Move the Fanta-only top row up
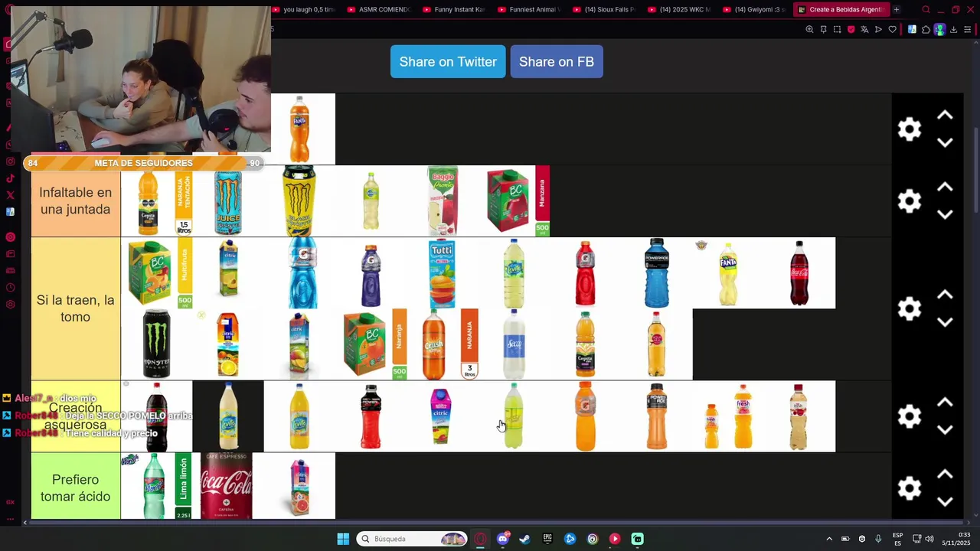Screen dimensions: 980x551 pyautogui.click(x=945, y=116)
